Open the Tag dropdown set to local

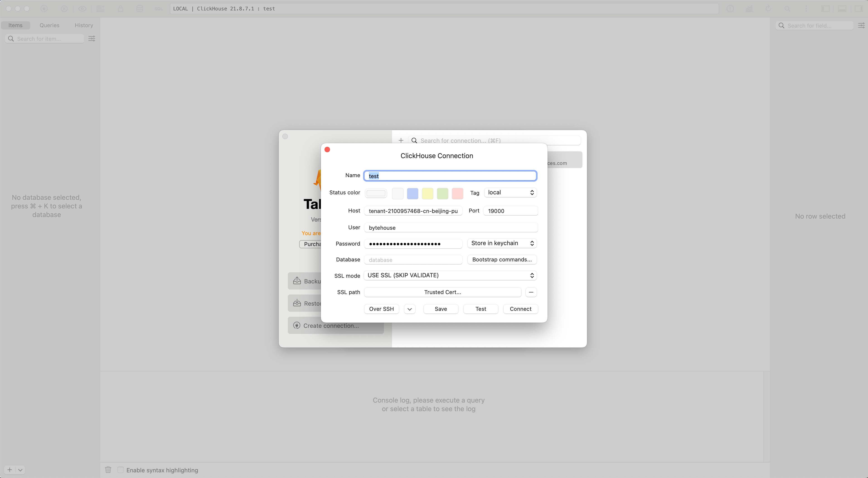tap(510, 192)
